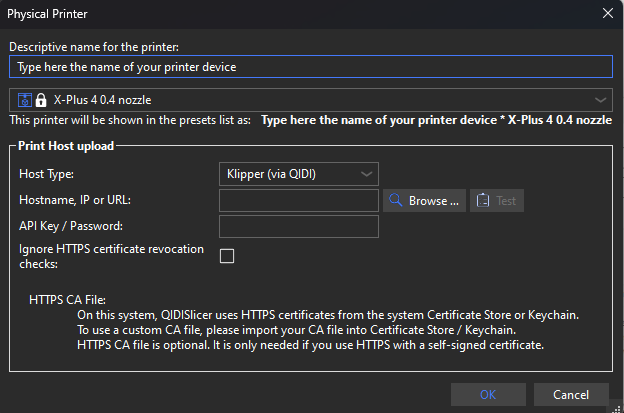
Task: Click the printer preset icon beside X-Plus 4
Action: (23, 99)
